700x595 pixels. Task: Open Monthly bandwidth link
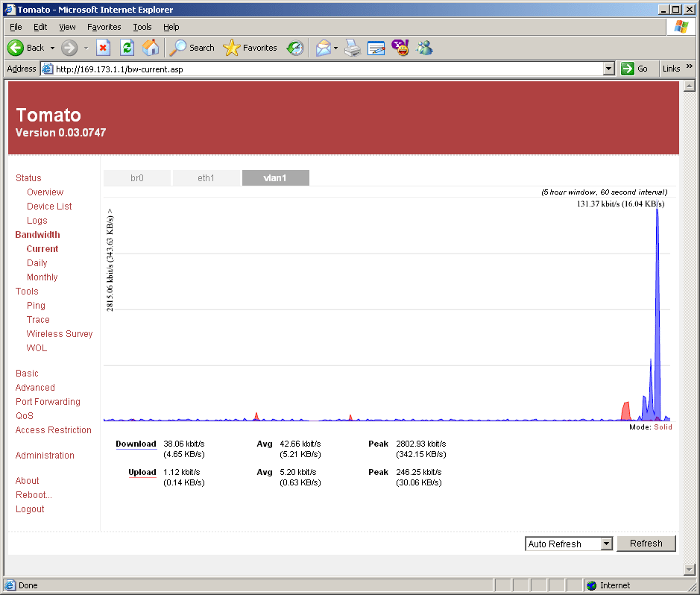click(42, 277)
